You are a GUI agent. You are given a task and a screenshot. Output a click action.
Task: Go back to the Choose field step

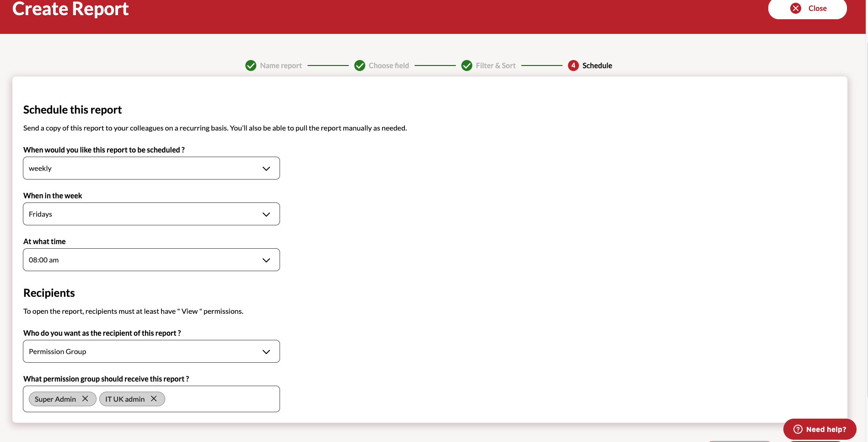[x=389, y=65]
